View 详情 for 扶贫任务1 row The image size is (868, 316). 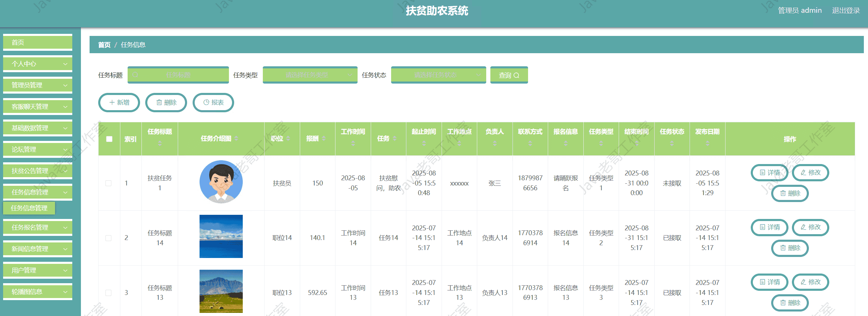click(x=769, y=173)
